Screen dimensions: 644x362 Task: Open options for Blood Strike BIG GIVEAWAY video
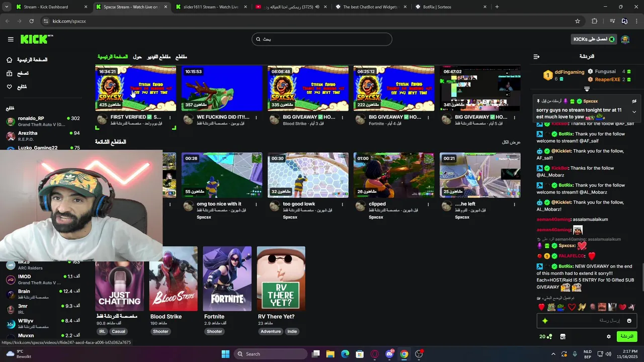[x=342, y=118]
